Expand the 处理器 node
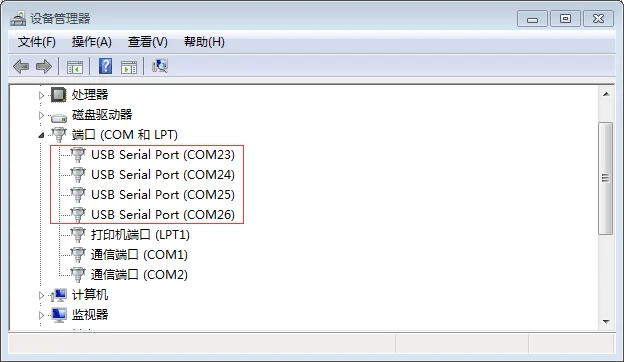 [41, 95]
